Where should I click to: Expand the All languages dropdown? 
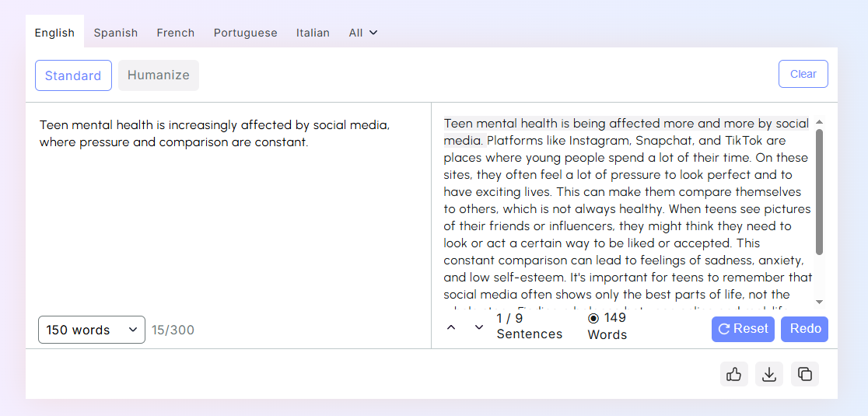pyautogui.click(x=363, y=33)
